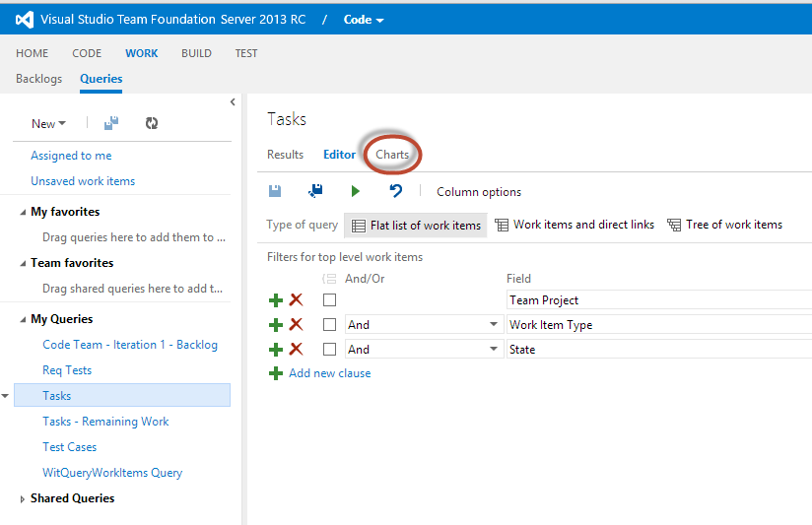Click the green plus beside Add new clause
Image resolution: width=812 pixels, height=525 pixels.
(x=276, y=373)
